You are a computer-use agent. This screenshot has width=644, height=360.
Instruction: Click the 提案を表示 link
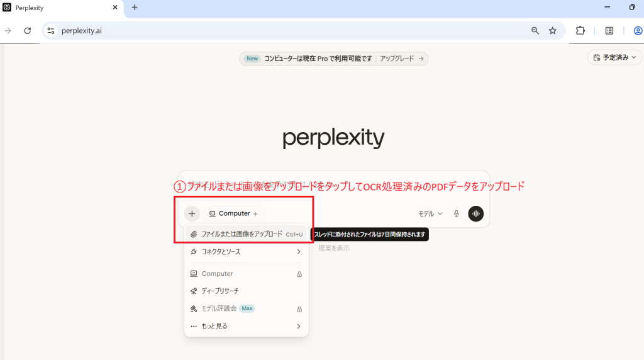tap(334, 248)
